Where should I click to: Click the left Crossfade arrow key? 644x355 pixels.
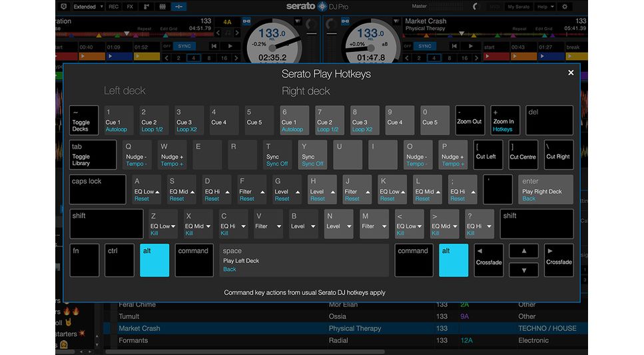(488, 260)
